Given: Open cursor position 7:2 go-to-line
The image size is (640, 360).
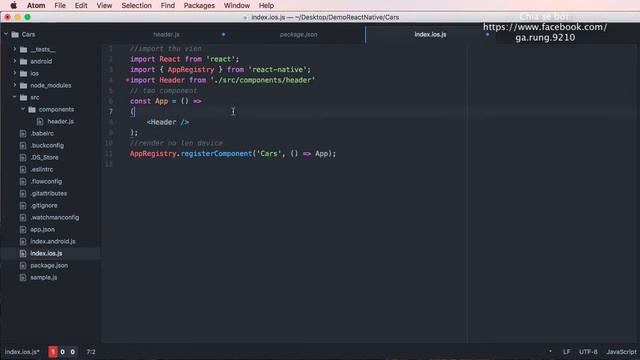Looking at the screenshot, I should (x=91, y=352).
